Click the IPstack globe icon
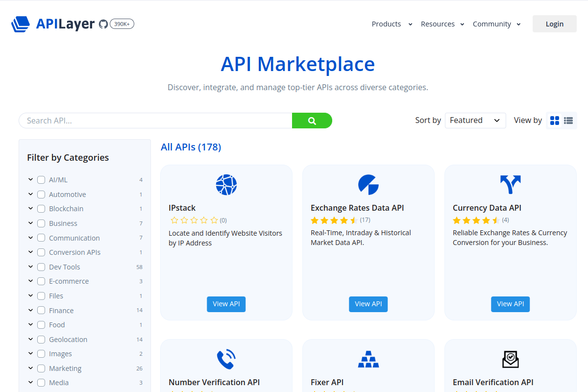Screen dimensions: 588x392 pos(226,185)
